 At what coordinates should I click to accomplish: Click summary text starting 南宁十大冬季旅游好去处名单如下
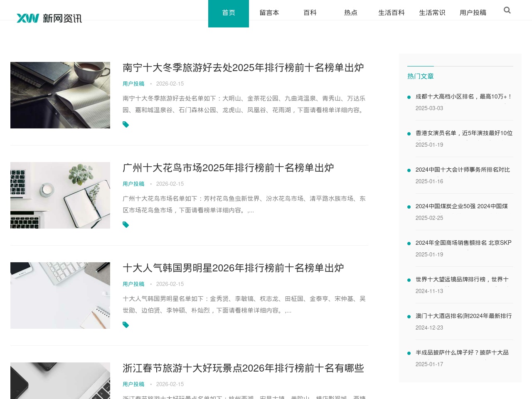tap(244, 104)
